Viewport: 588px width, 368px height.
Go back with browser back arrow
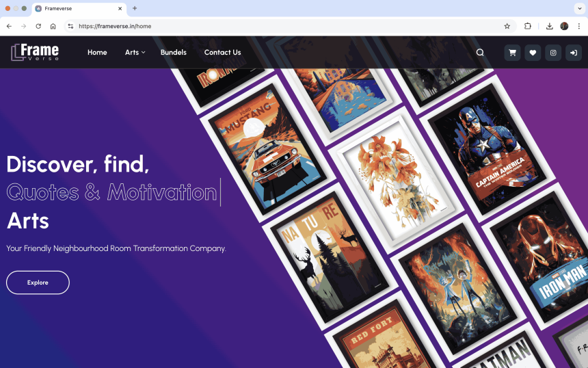point(9,26)
